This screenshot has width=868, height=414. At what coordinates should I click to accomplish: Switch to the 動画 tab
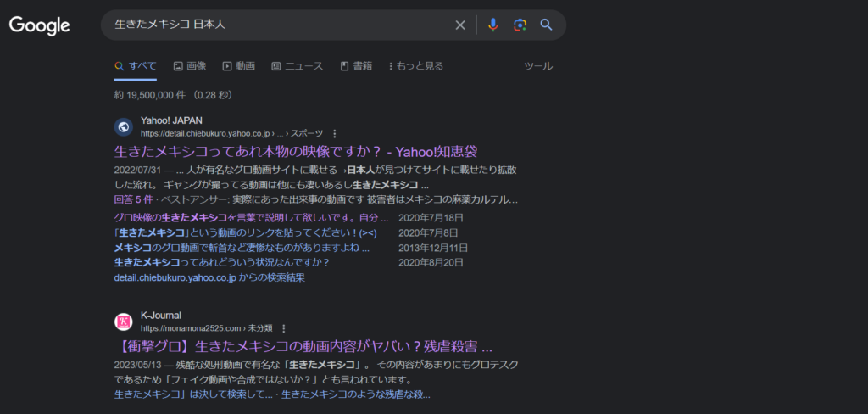pos(238,66)
